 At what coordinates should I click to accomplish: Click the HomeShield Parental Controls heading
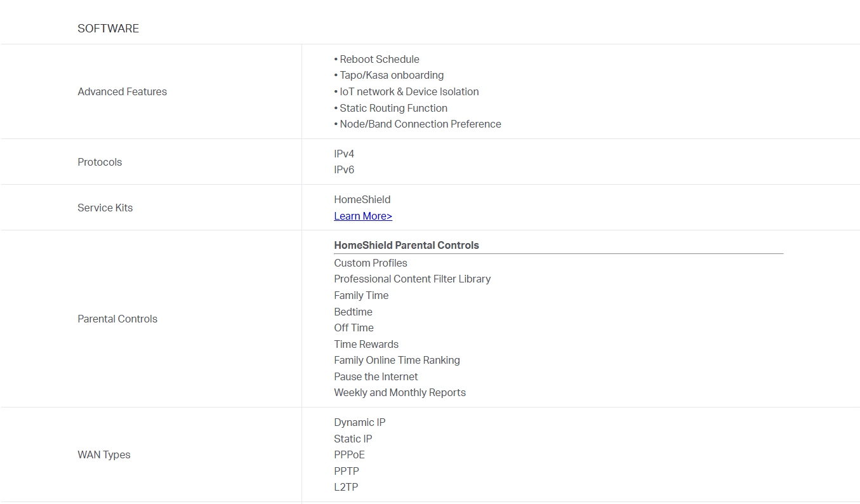406,245
